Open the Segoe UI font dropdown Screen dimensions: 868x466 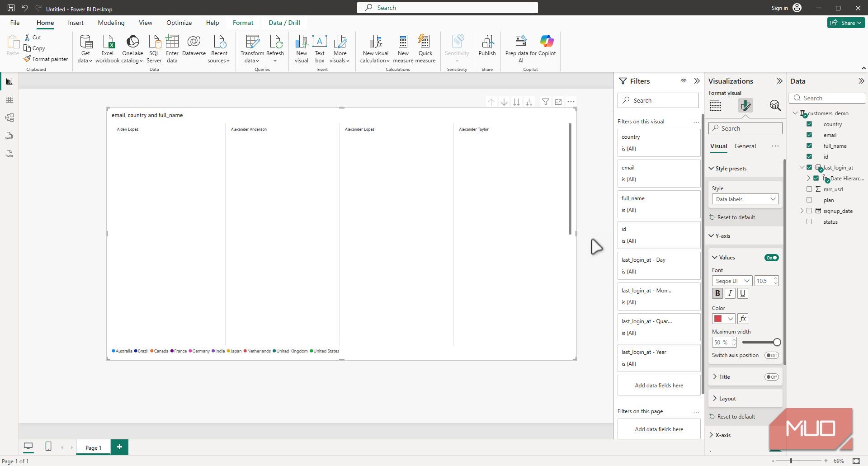coord(732,281)
